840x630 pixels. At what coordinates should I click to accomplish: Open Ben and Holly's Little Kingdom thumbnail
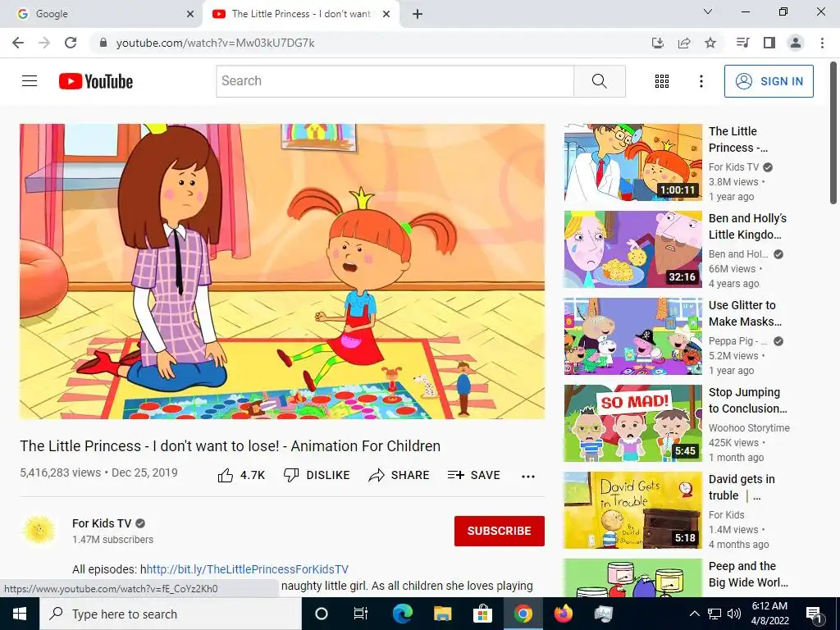[x=632, y=249]
